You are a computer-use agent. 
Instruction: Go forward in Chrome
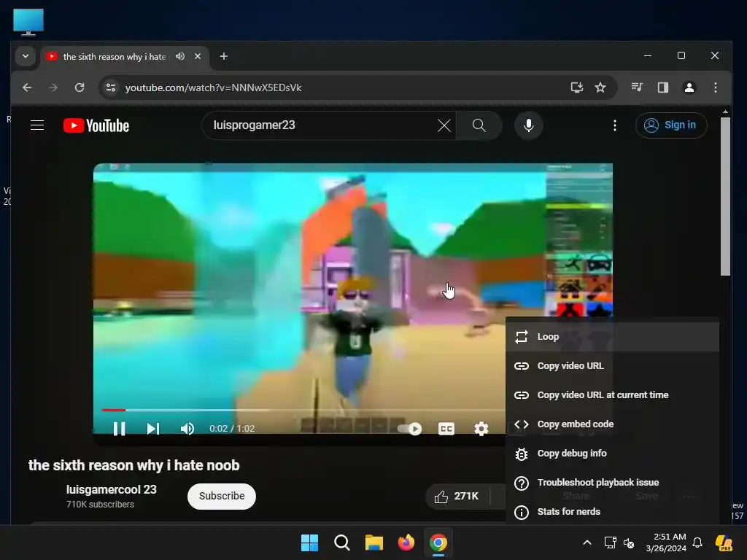tap(53, 87)
